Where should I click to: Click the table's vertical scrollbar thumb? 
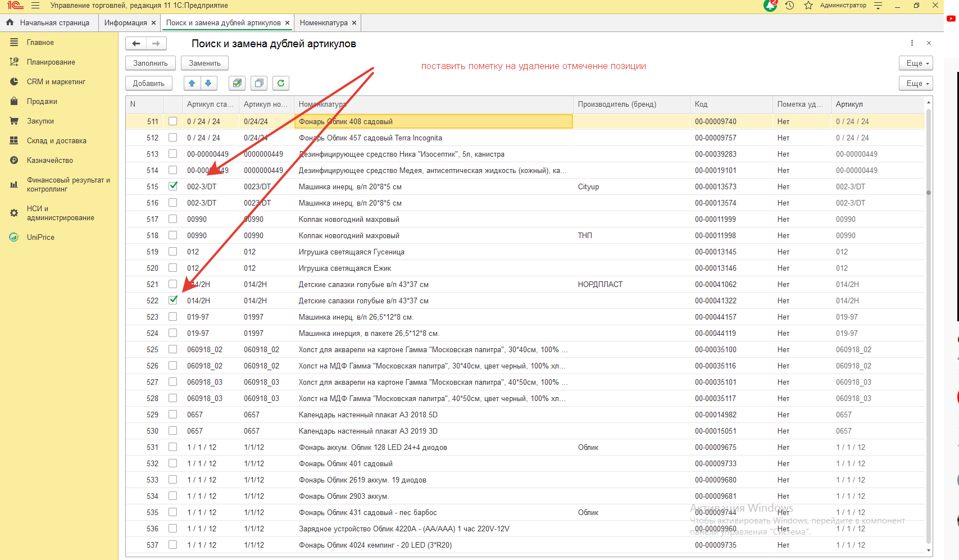tap(929, 193)
